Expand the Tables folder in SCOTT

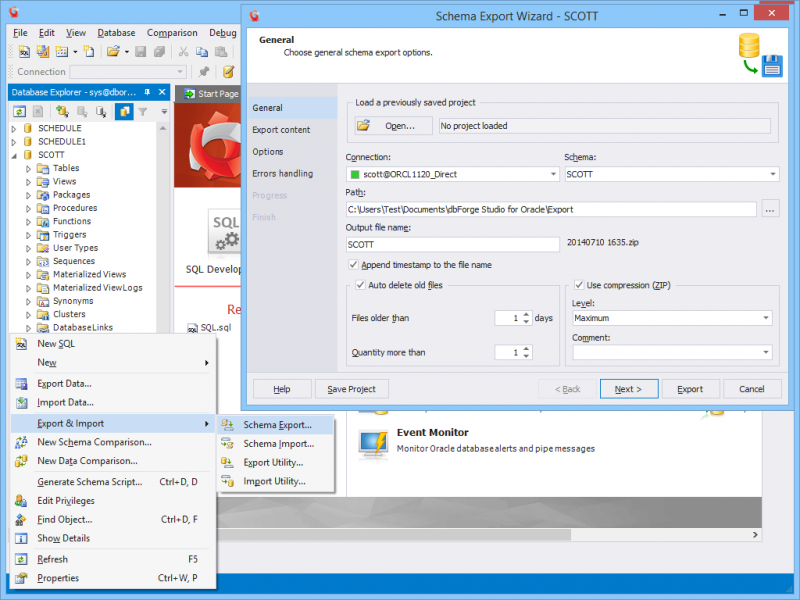tap(29, 169)
